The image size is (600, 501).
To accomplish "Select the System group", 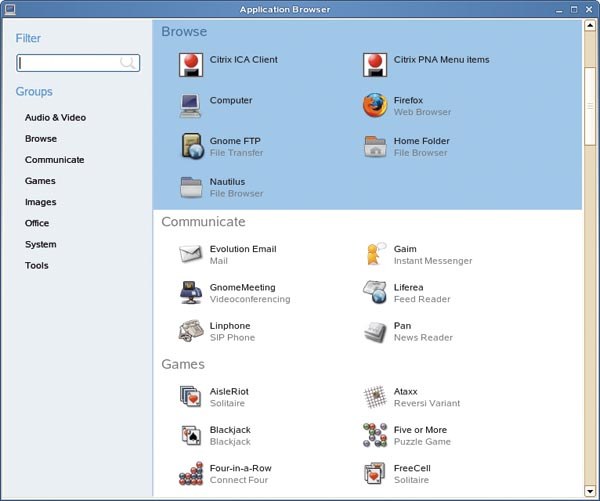I will point(41,244).
